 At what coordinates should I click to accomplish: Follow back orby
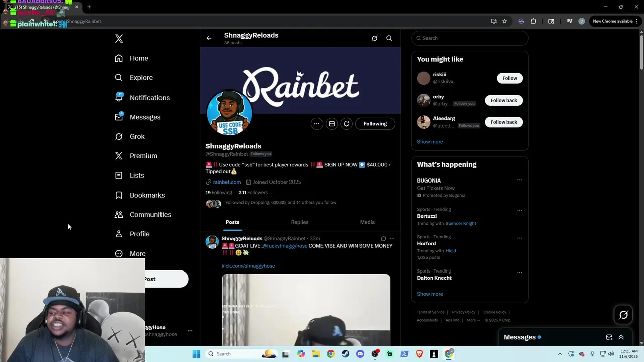[x=504, y=100]
